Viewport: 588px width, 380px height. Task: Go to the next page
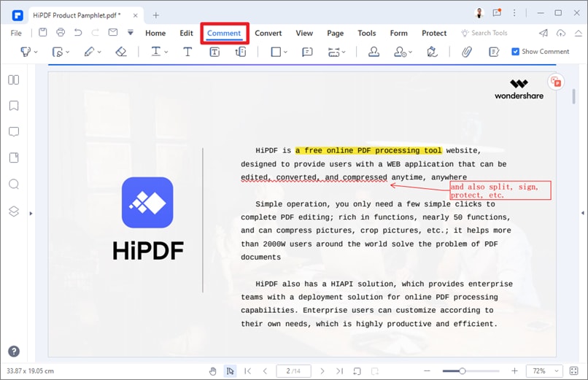click(322, 371)
